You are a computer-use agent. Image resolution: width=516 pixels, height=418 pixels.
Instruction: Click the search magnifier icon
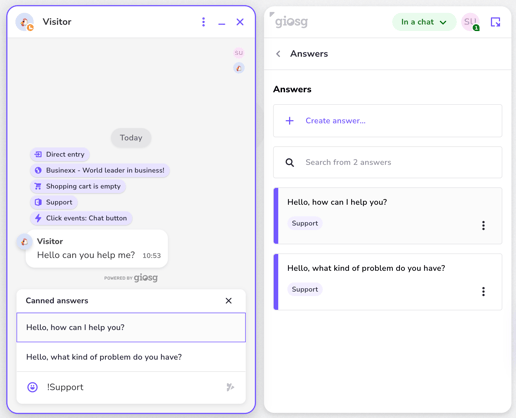click(x=290, y=162)
